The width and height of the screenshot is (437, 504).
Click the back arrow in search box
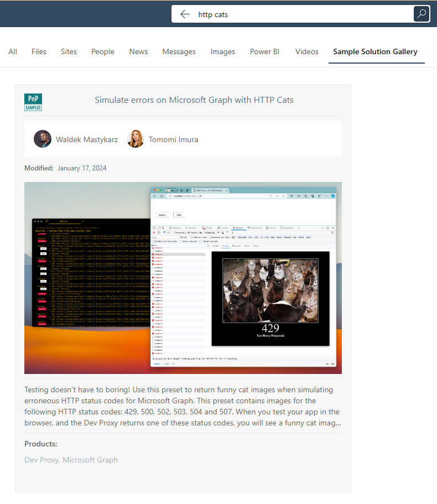185,14
